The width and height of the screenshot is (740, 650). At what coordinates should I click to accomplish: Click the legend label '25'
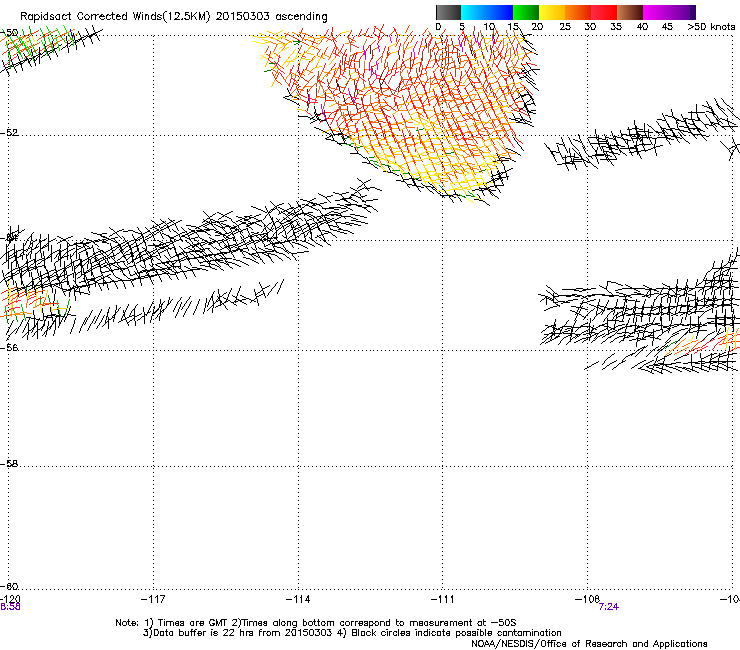tap(564, 27)
